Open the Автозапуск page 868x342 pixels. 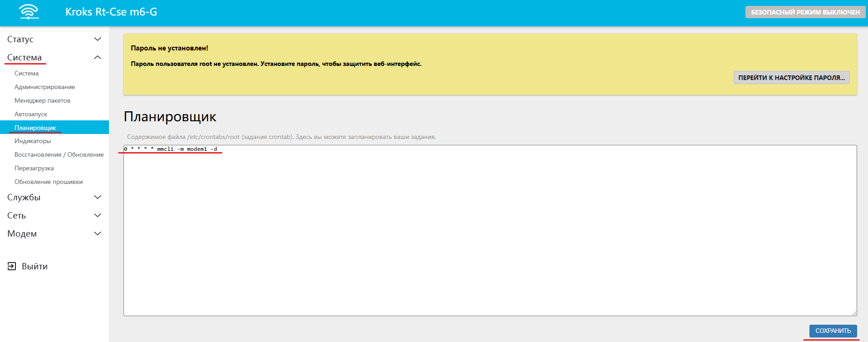tap(31, 114)
